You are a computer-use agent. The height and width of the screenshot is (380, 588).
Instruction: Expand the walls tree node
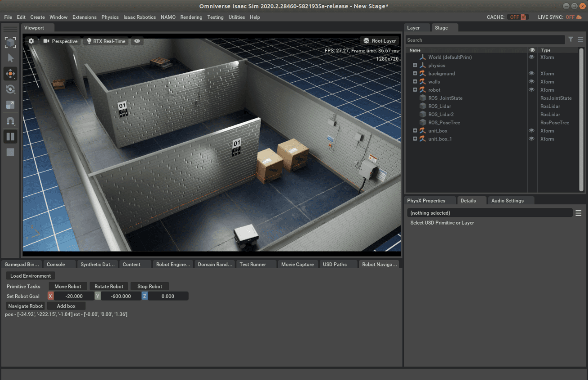pos(415,82)
